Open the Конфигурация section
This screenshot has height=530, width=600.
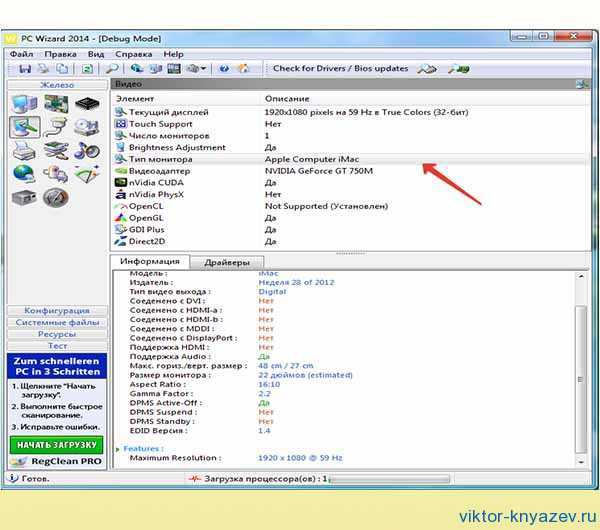pos(57,311)
